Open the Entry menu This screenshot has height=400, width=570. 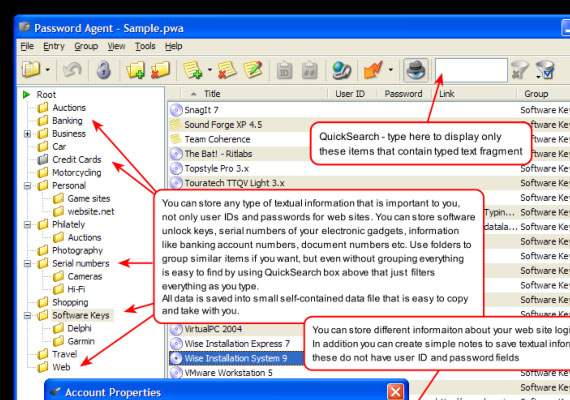(x=54, y=46)
